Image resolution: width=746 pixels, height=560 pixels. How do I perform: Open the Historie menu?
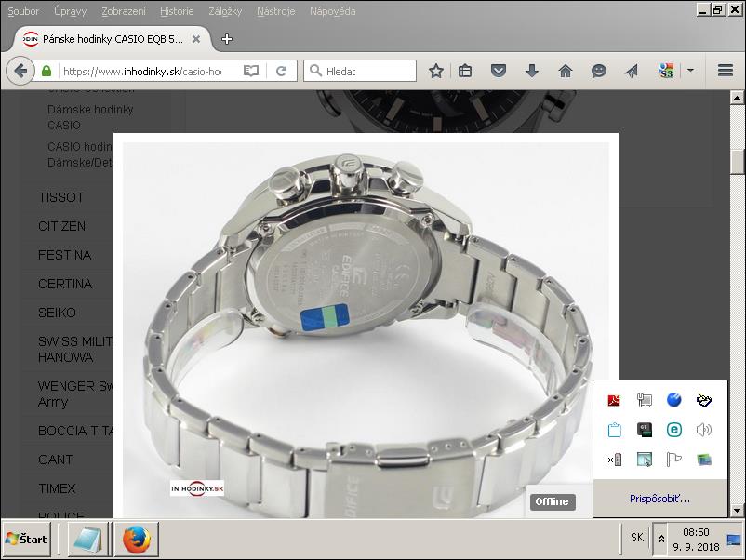click(x=177, y=11)
